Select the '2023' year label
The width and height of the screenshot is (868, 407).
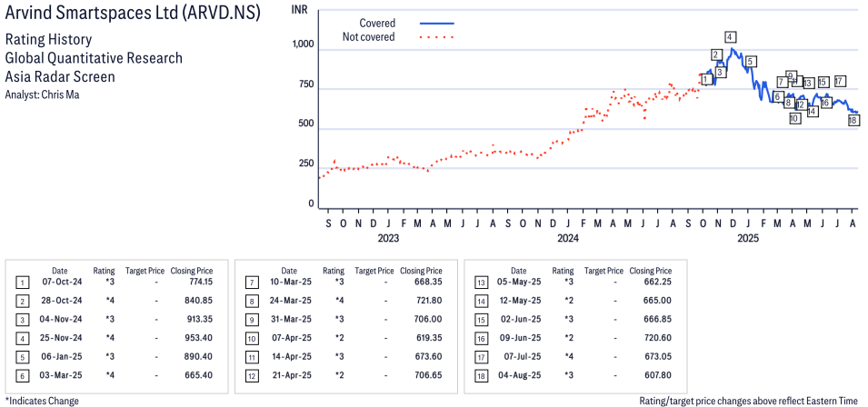[x=388, y=238]
